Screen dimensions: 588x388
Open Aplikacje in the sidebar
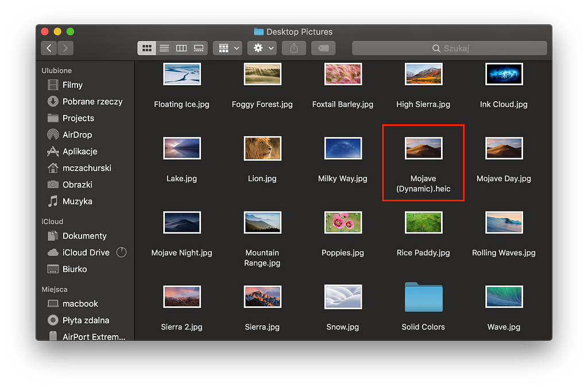click(x=85, y=152)
